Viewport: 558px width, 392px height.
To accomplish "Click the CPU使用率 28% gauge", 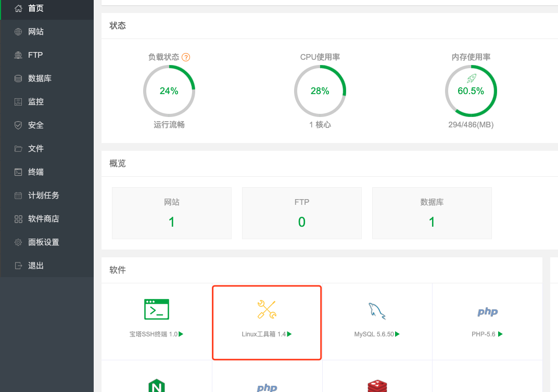I will tap(320, 91).
